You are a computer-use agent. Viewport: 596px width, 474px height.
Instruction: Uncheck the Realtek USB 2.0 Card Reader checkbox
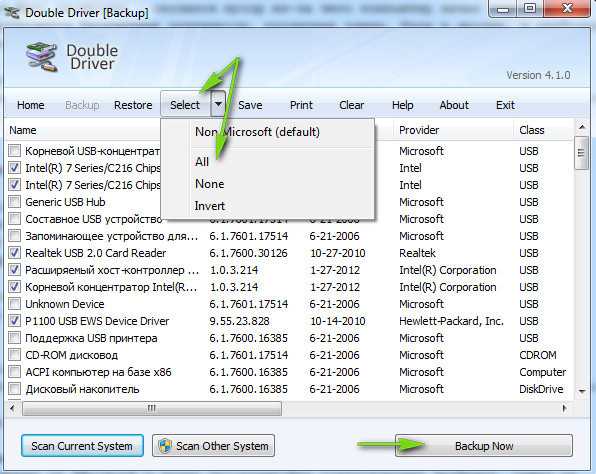[x=14, y=252]
